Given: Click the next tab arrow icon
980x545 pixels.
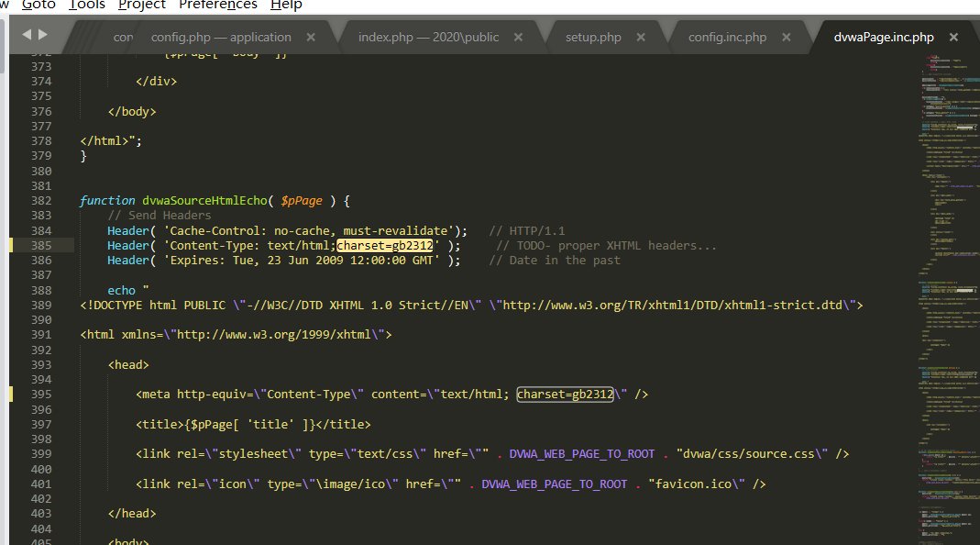Looking at the screenshot, I should (42, 35).
